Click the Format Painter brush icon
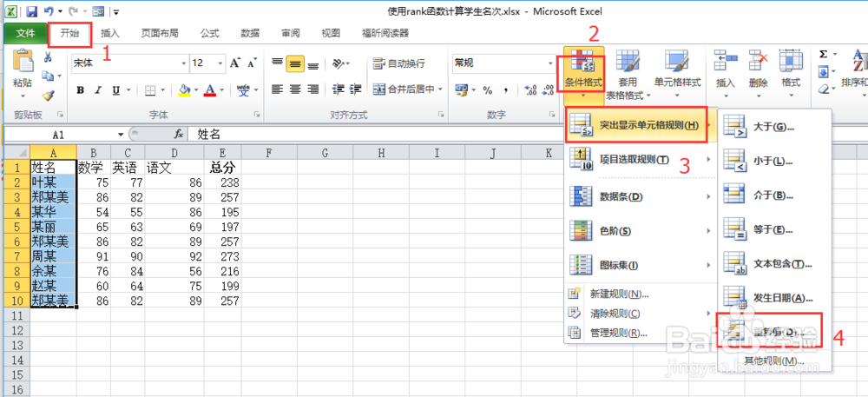Image resolution: width=868 pixels, height=397 pixels. tap(48, 96)
